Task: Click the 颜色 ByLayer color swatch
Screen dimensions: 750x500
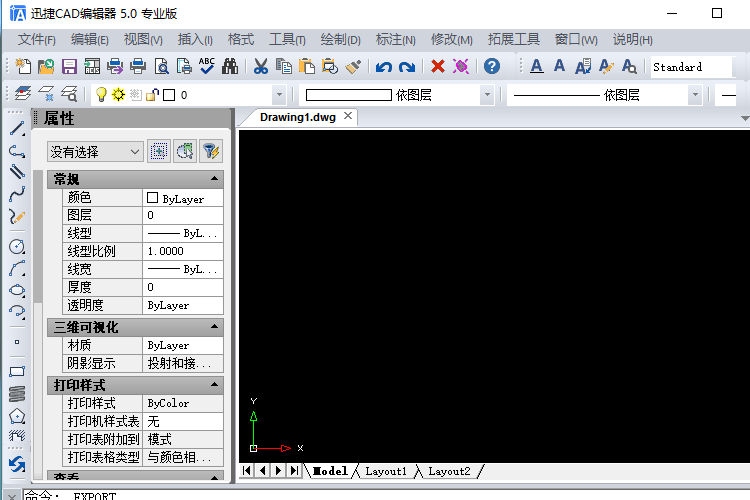Action: (153, 198)
